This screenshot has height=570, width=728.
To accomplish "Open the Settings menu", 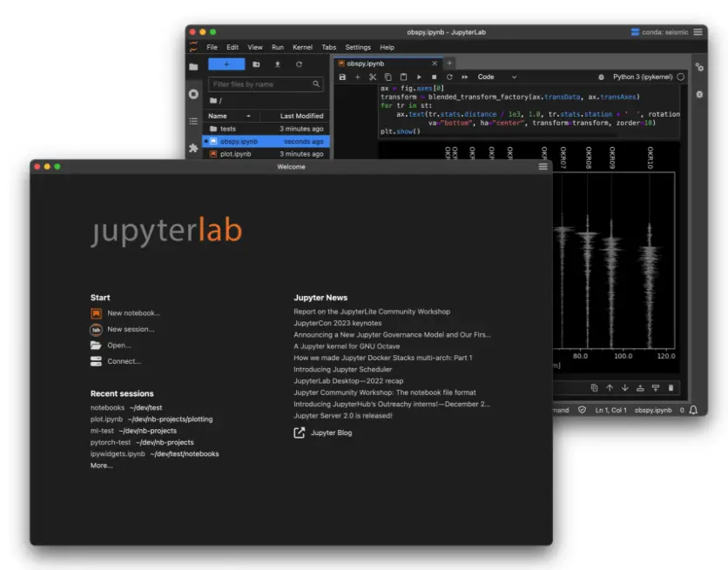I will point(358,47).
